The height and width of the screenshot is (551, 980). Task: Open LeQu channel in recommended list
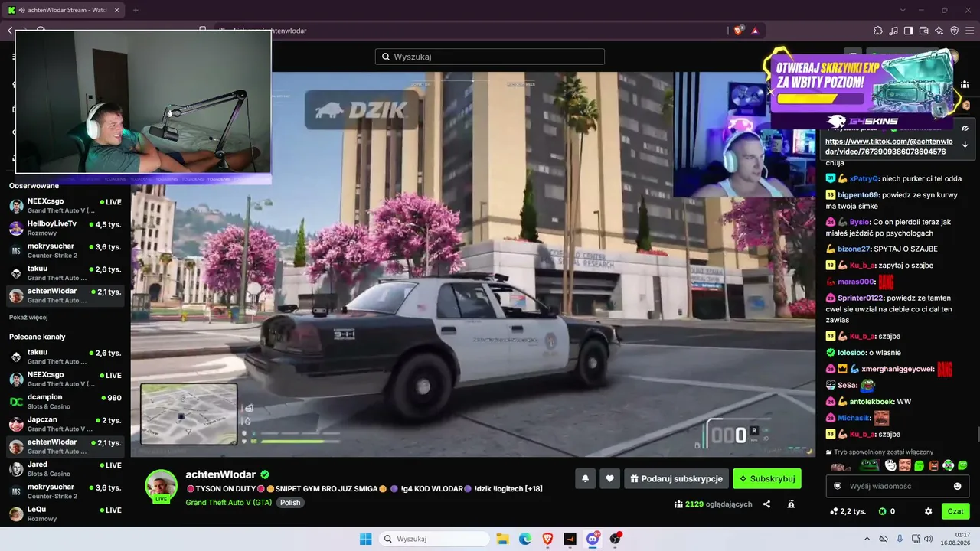pyautogui.click(x=66, y=514)
